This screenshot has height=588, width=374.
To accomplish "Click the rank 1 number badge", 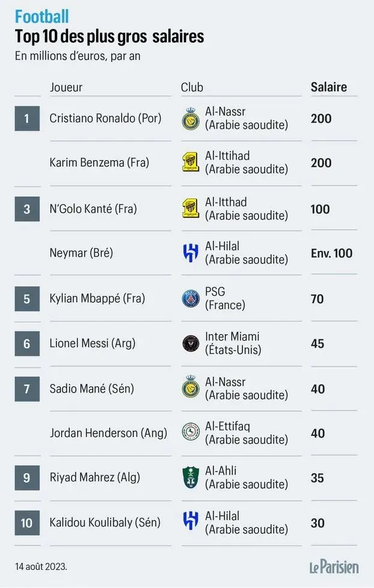I will point(27,119).
